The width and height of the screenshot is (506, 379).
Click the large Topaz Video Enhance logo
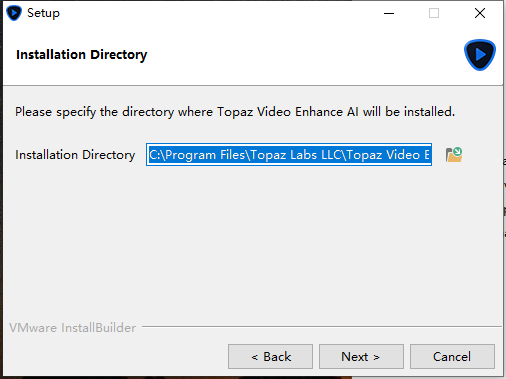point(480,55)
